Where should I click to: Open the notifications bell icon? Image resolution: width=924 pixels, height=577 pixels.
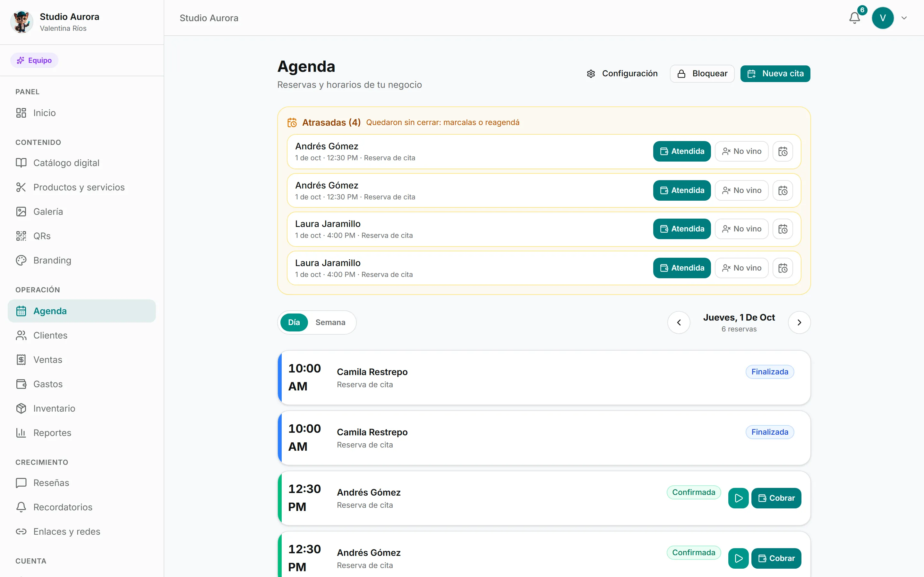click(854, 18)
